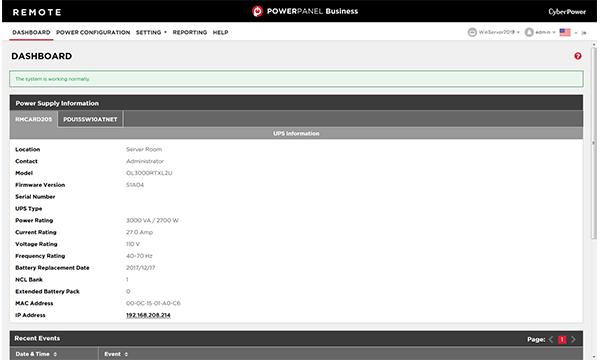
Task: Click the logout icon at far right
Action: click(x=584, y=33)
